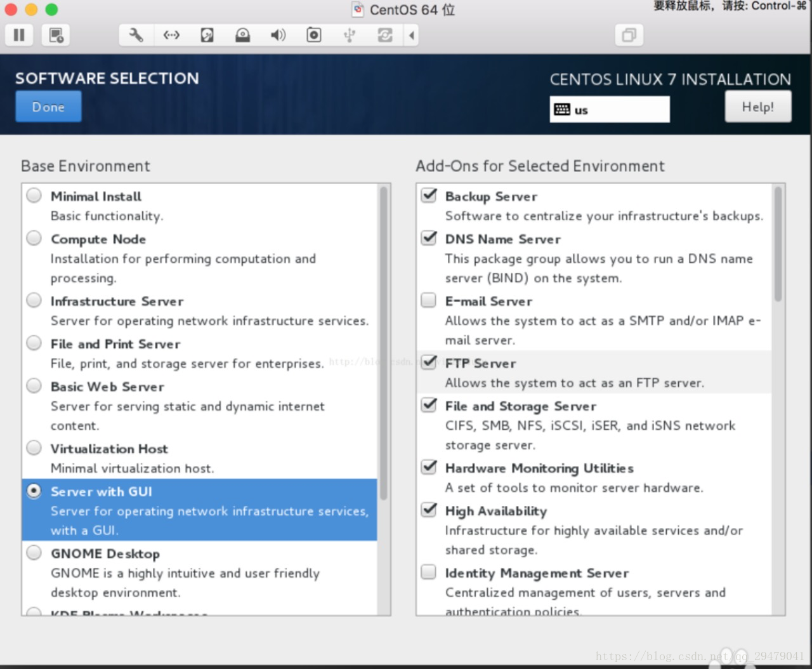Select the Server with GUI radio button

point(34,491)
